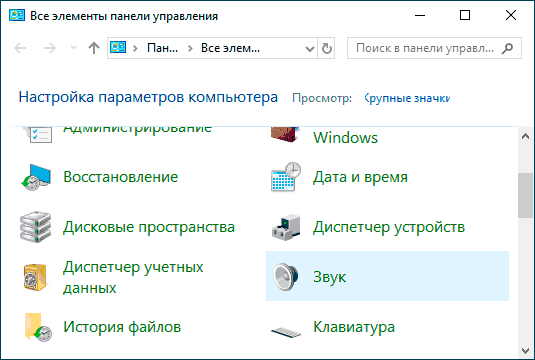The width and height of the screenshot is (535, 360).
Task: Open the Крупные значки view dropdown
Action: click(x=407, y=98)
